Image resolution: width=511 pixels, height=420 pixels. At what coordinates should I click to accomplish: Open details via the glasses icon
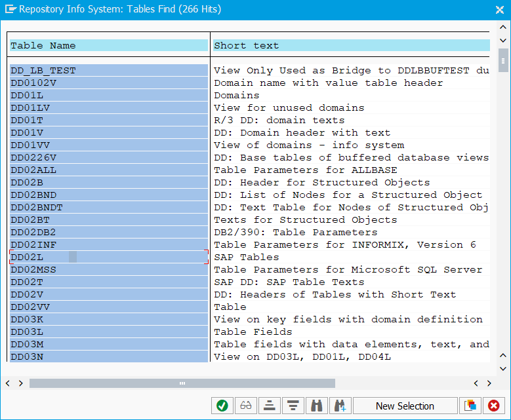pos(246,406)
